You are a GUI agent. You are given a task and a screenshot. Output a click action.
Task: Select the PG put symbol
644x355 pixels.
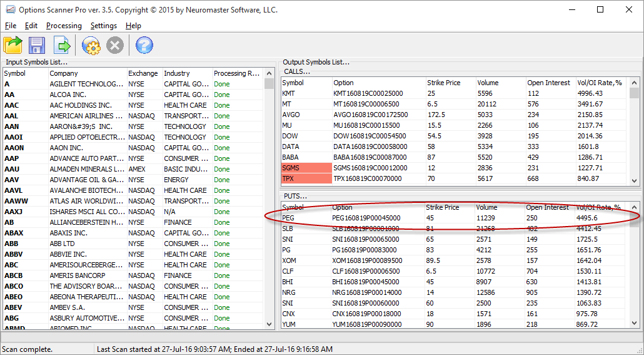[286, 250]
